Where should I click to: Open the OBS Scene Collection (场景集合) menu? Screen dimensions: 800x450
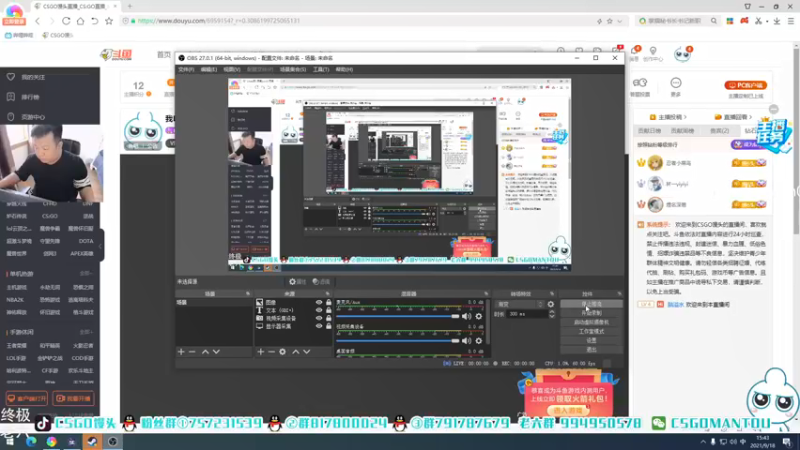coord(293,69)
